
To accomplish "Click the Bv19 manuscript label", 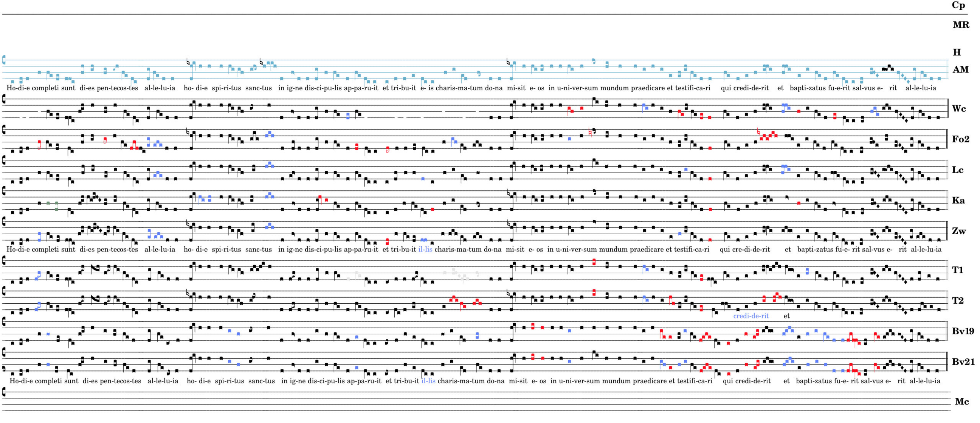I will tap(963, 331).
